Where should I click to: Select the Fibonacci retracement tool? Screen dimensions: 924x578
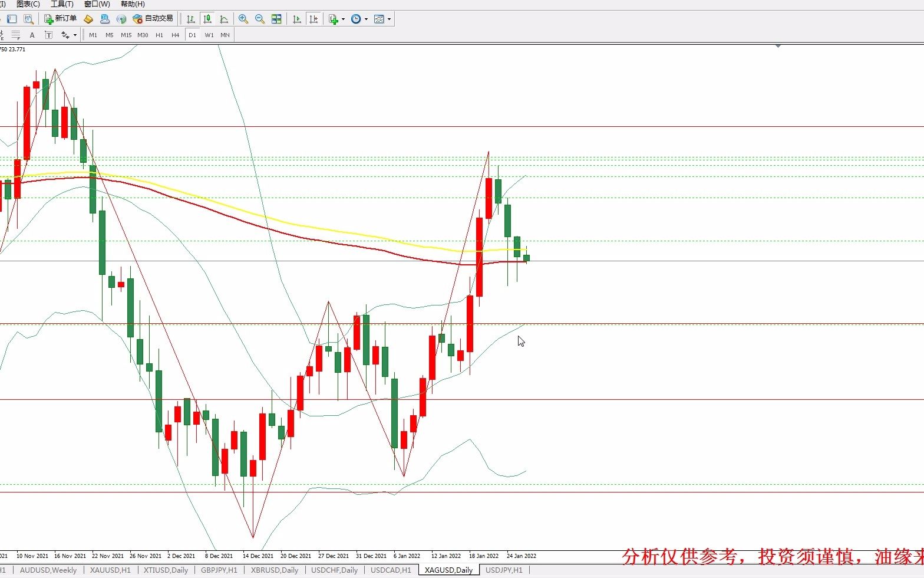16,35
